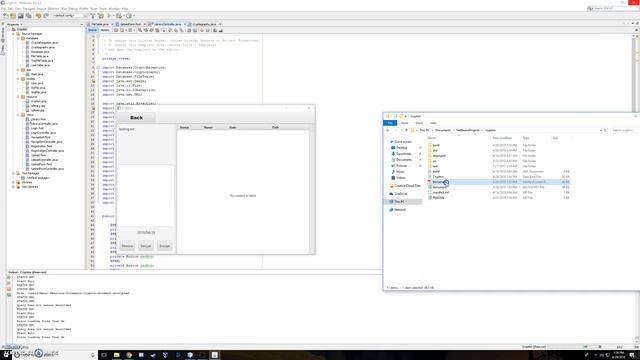
Task: Collapse the Source Packages node
Action: coord(13,34)
